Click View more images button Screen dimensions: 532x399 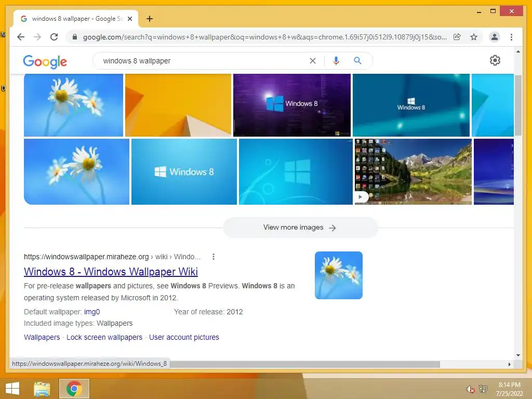(300, 228)
